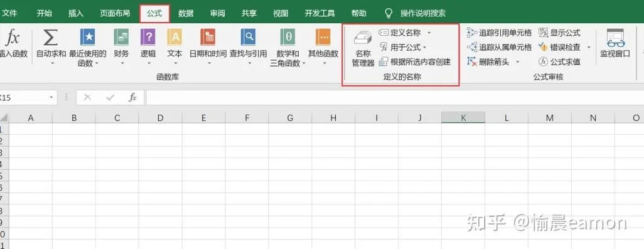Image resolution: width=644 pixels, height=249 pixels.
Task: Select column K header
Action: pyautogui.click(x=463, y=118)
